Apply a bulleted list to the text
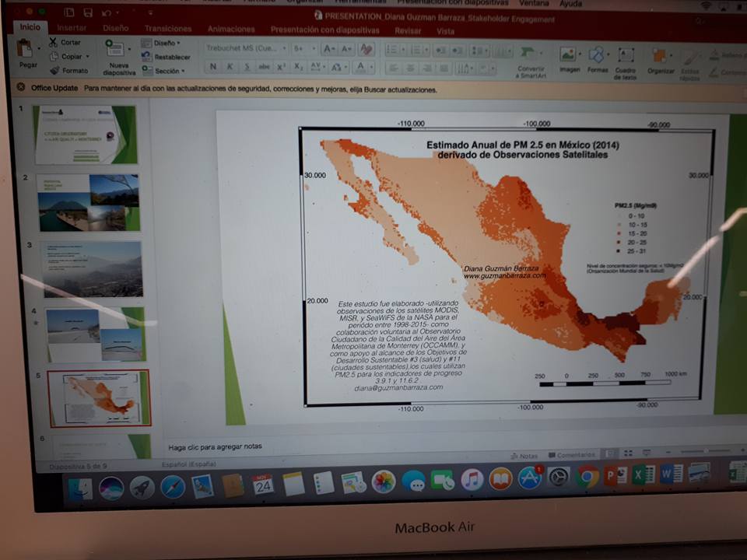The width and height of the screenshot is (747, 560). tap(391, 50)
